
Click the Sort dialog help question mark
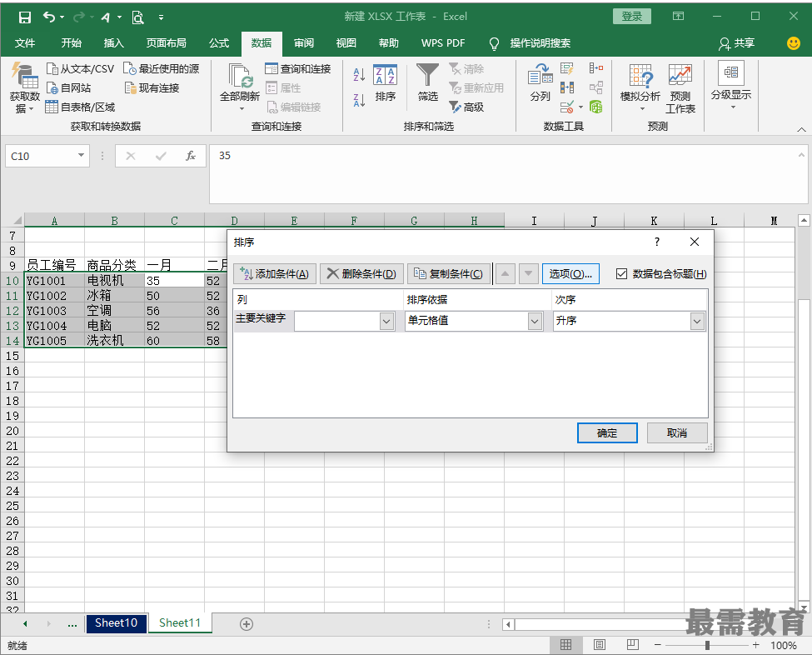pos(656,242)
